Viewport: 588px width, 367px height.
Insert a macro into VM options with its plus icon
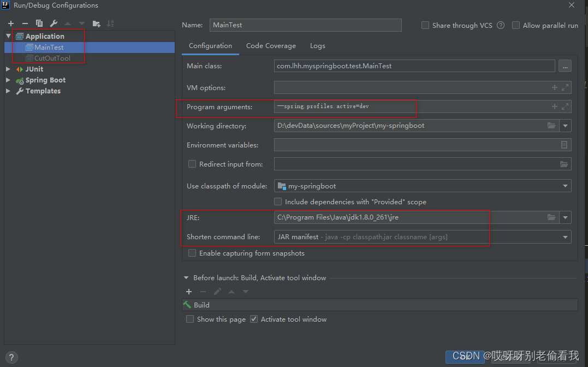[555, 87]
